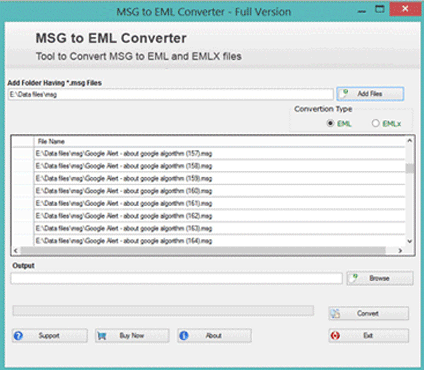This screenshot has width=424, height=370.
Task: Minimize the converter window
Action: (x=362, y=11)
